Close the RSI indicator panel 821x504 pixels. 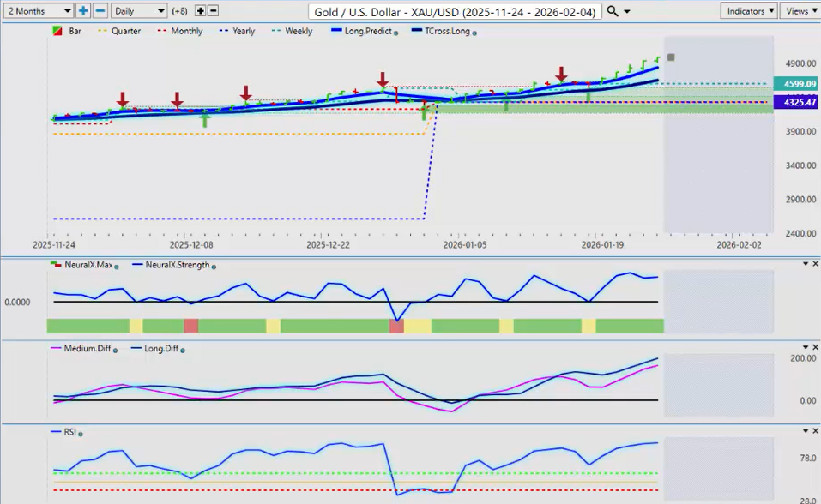point(815,431)
